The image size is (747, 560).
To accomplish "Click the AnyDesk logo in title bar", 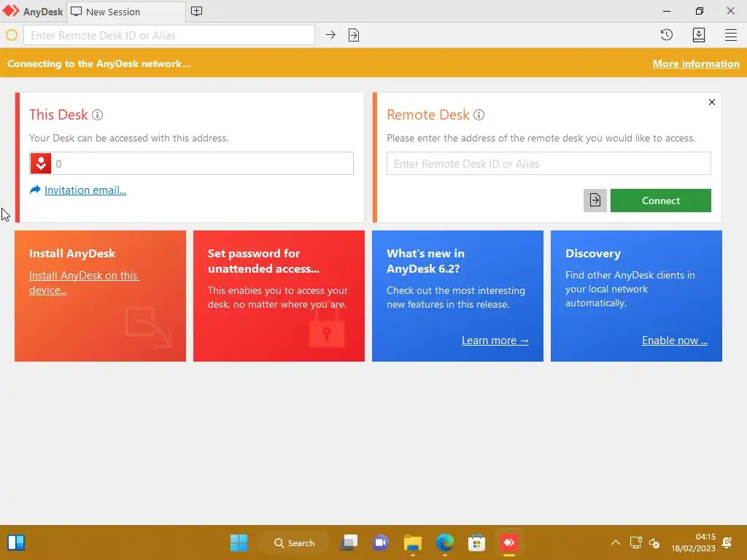I will (10, 11).
